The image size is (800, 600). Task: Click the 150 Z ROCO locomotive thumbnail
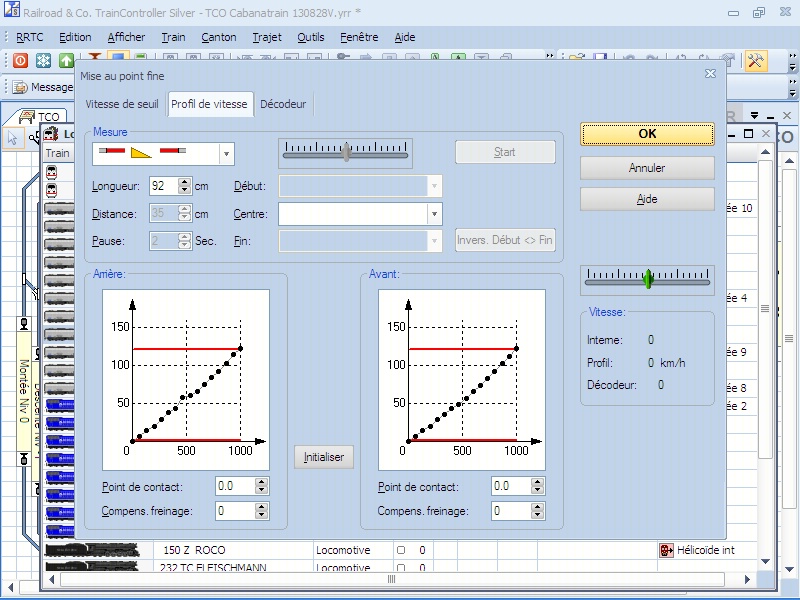pyautogui.click(x=92, y=550)
